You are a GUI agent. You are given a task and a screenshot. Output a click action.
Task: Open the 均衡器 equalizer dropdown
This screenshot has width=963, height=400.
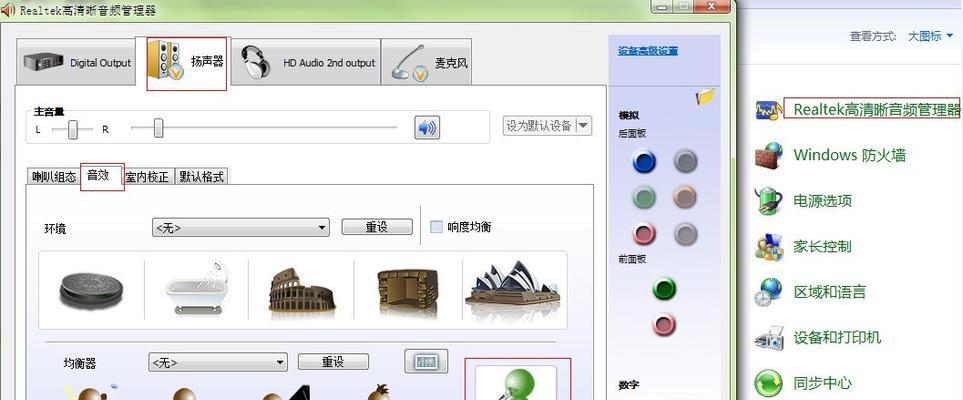(218, 362)
